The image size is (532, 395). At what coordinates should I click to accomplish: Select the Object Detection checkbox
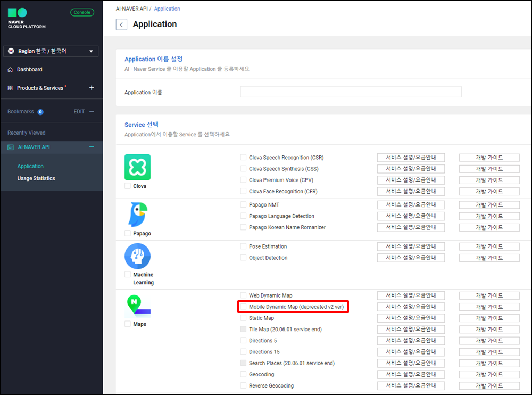[x=243, y=258]
